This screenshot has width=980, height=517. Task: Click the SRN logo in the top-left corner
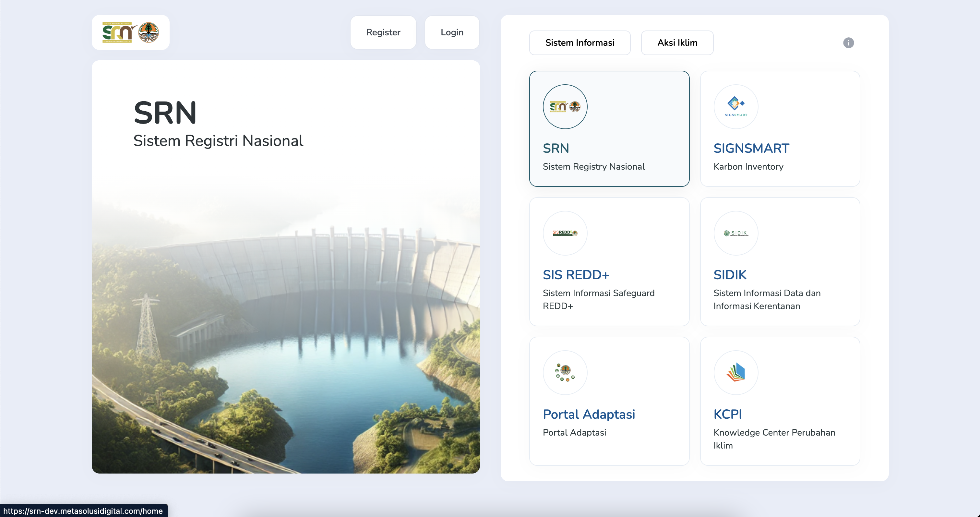(130, 32)
